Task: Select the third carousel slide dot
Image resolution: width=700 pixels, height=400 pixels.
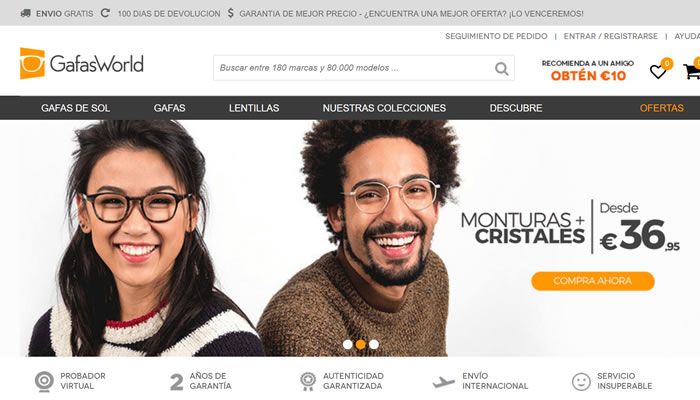Action: click(x=374, y=344)
